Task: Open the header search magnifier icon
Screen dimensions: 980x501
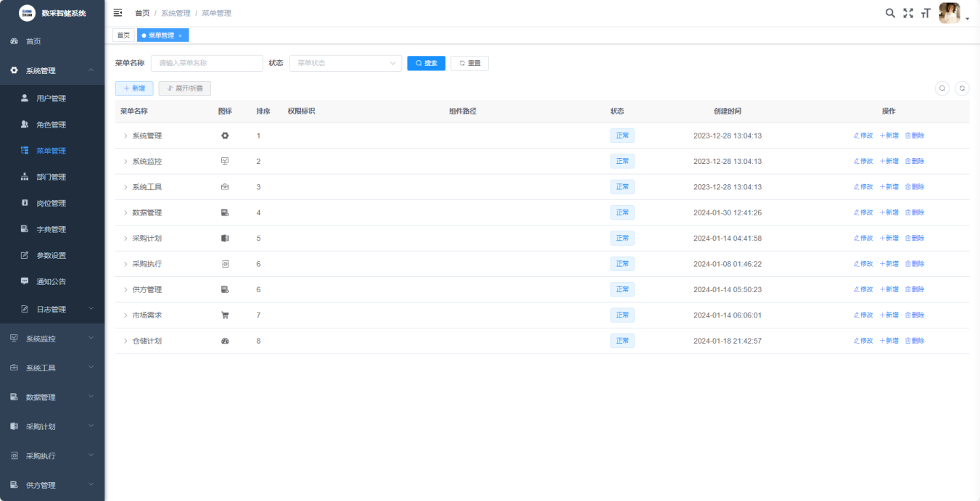Action: click(890, 13)
